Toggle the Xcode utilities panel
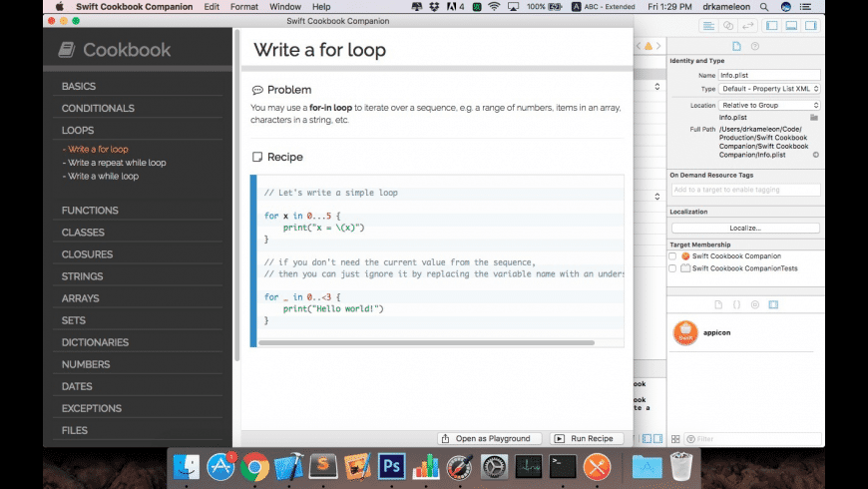 pos(811,26)
